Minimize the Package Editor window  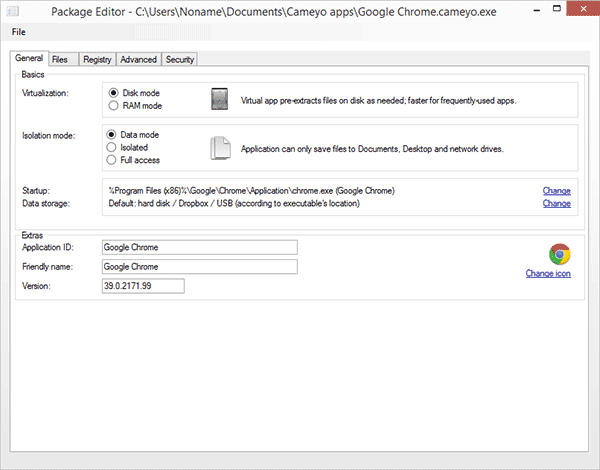[x=537, y=10]
